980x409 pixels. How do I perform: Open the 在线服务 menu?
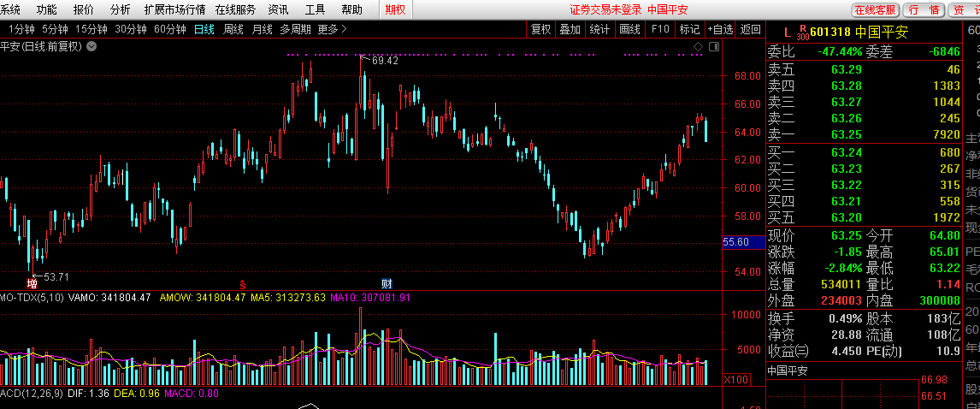click(x=235, y=9)
